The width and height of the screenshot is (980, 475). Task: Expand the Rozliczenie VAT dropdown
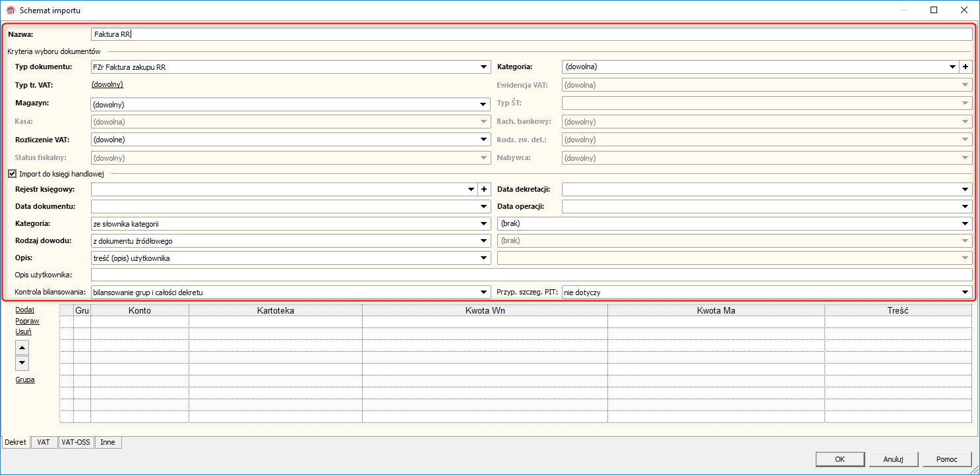pos(483,140)
